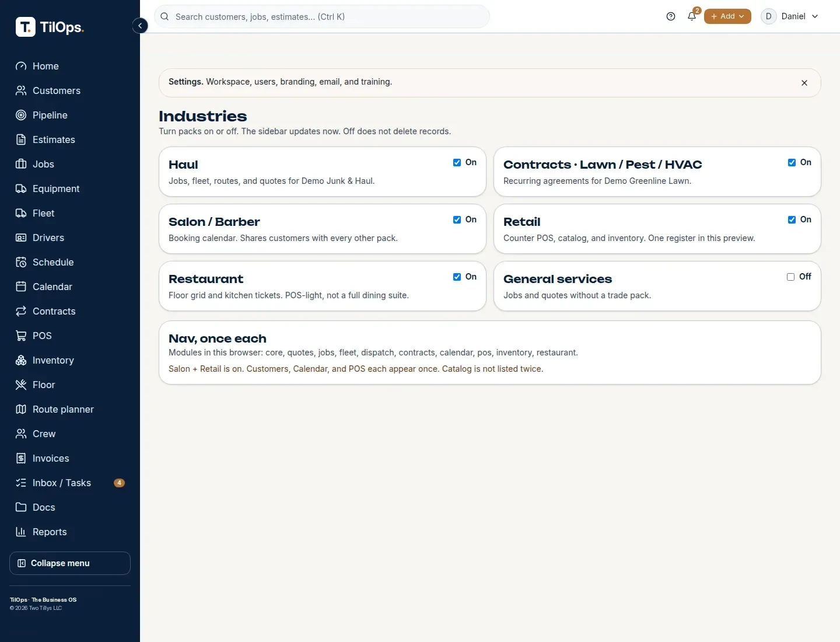Enable the General services pack checkbox
The height and width of the screenshot is (642, 840).
click(x=790, y=277)
